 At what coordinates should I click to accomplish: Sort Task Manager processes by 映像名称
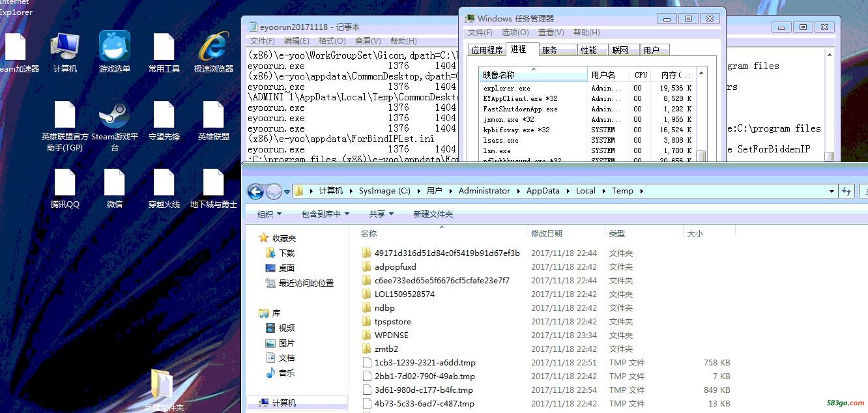click(x=533, y=75)
